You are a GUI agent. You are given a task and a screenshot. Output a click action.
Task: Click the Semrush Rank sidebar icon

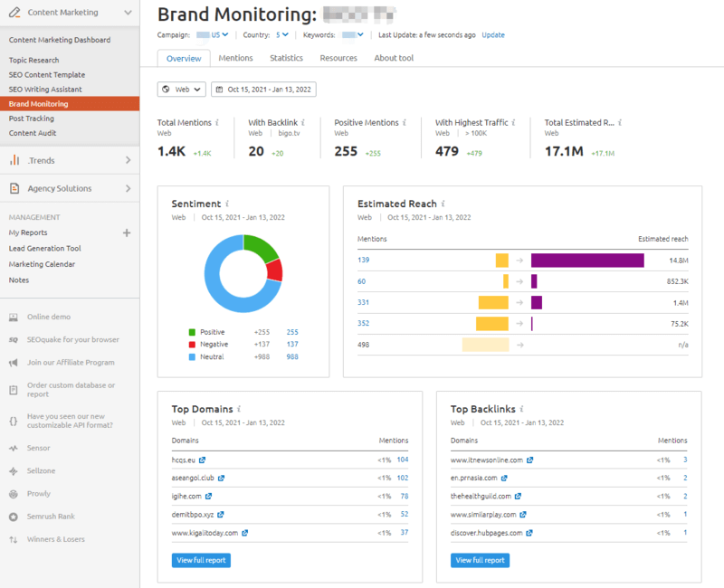pos(14,517)
